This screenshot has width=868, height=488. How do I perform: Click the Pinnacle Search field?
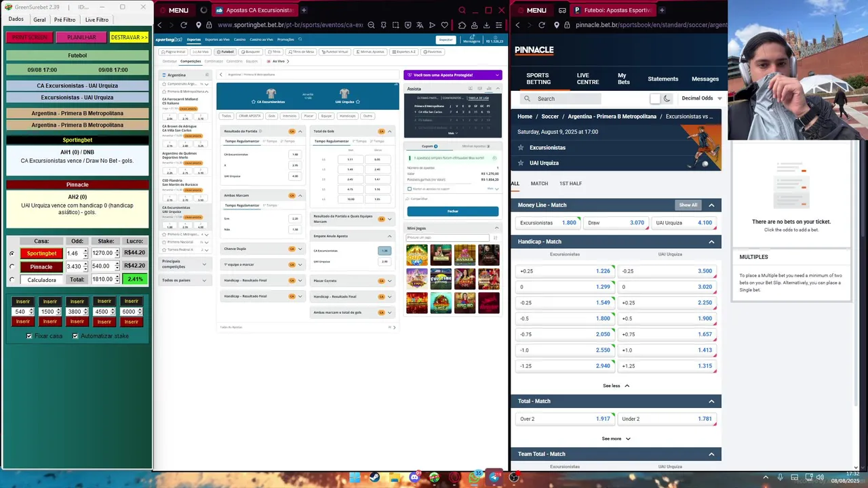coord(561,99)
